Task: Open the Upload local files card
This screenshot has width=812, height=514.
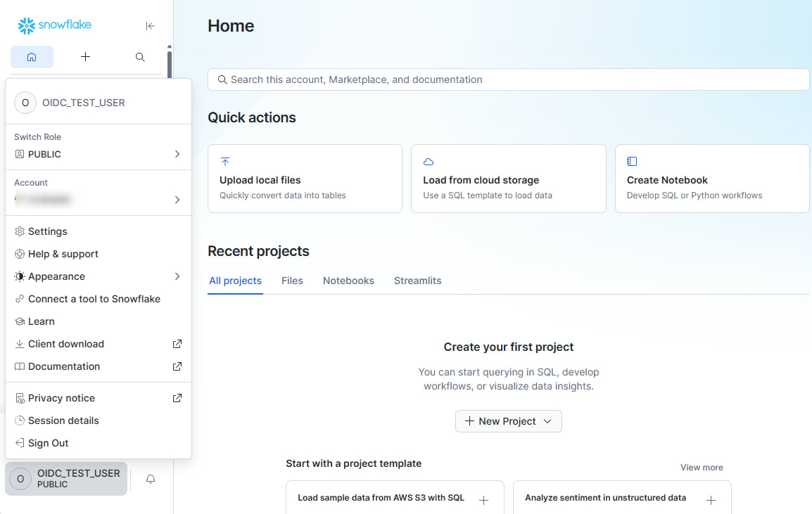Action: tap(305, 179)
